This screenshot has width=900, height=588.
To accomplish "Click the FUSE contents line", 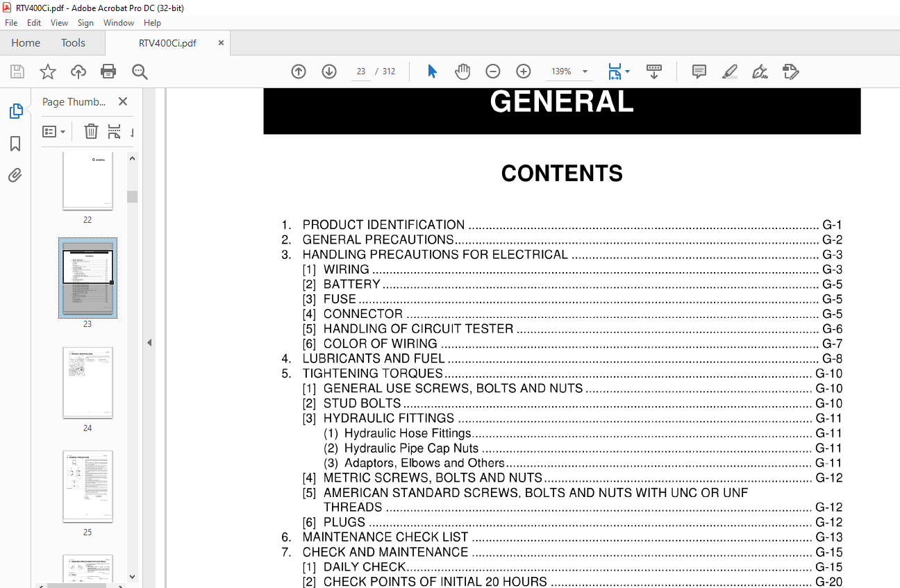I will (x=572, y=299).
